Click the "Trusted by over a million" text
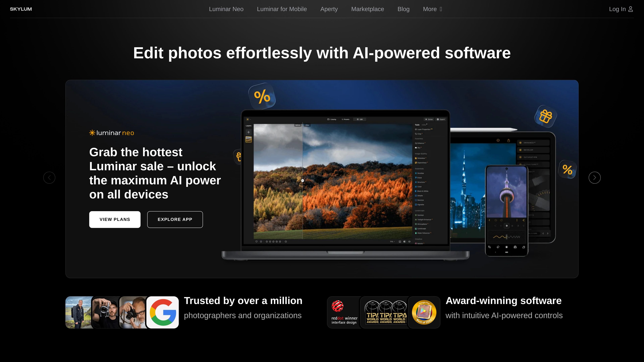This screenshot has height=362, width=644. (x=243, y=300)
